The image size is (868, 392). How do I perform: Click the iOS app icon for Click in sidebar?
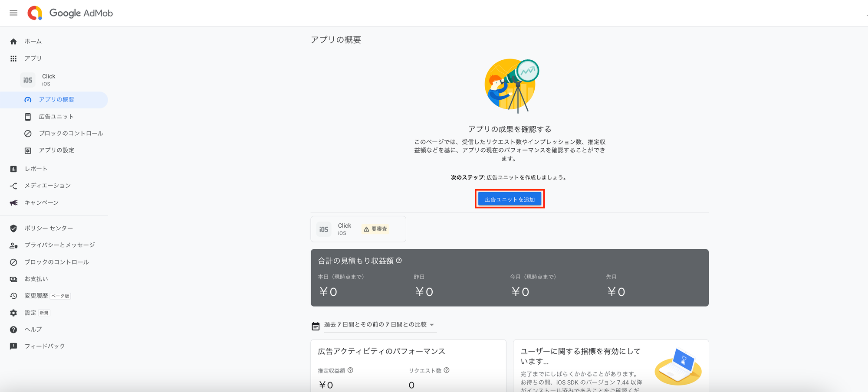[28, 80]
